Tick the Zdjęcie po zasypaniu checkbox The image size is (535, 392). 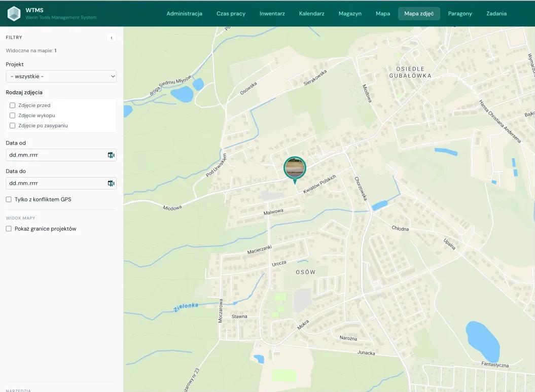pyautogui.click(x=13, y=126)
